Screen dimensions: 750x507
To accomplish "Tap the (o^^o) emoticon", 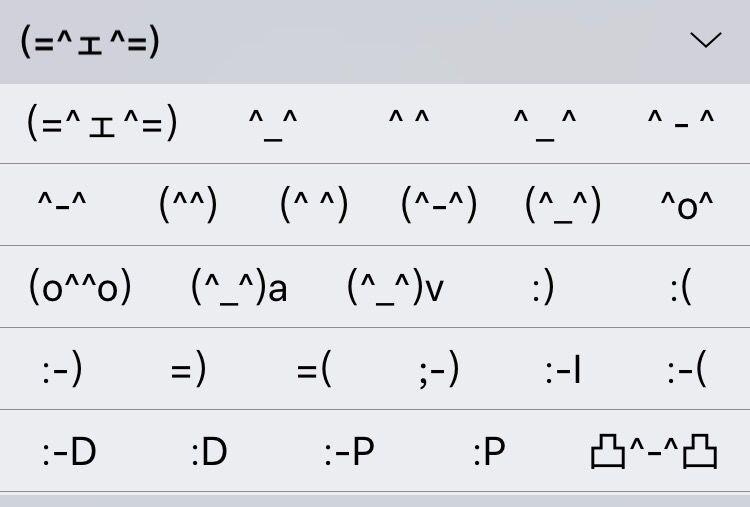I will coord(81,288).
